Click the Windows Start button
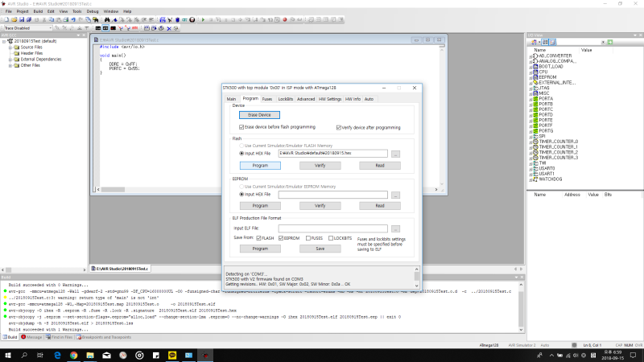644x362 pixels. click(x=8, y=356)
